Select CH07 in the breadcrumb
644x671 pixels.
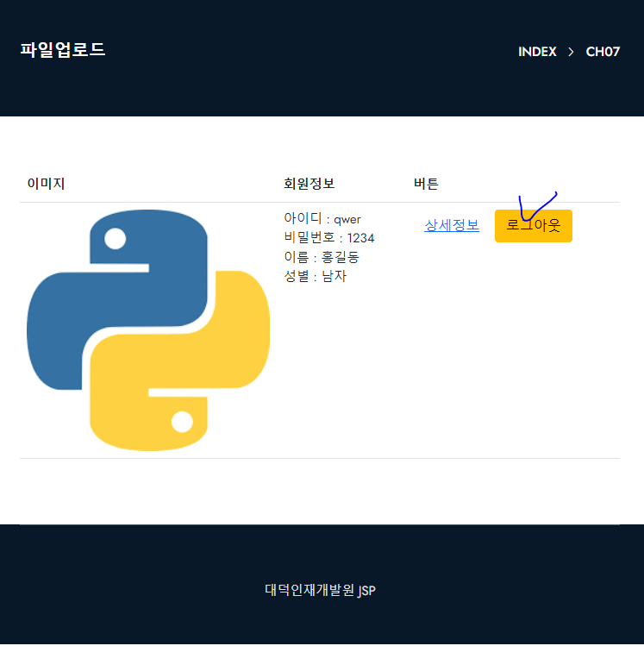coord(603,52)
